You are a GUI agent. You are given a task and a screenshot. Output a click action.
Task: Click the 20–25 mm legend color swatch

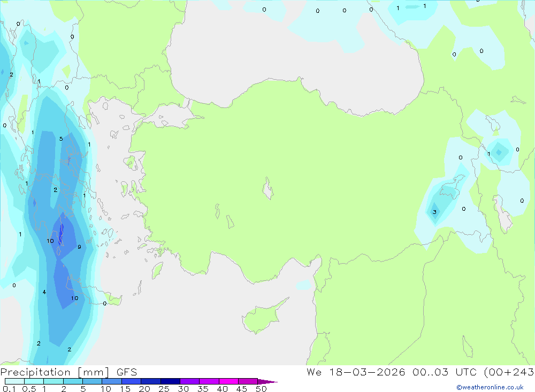point(151,381)
